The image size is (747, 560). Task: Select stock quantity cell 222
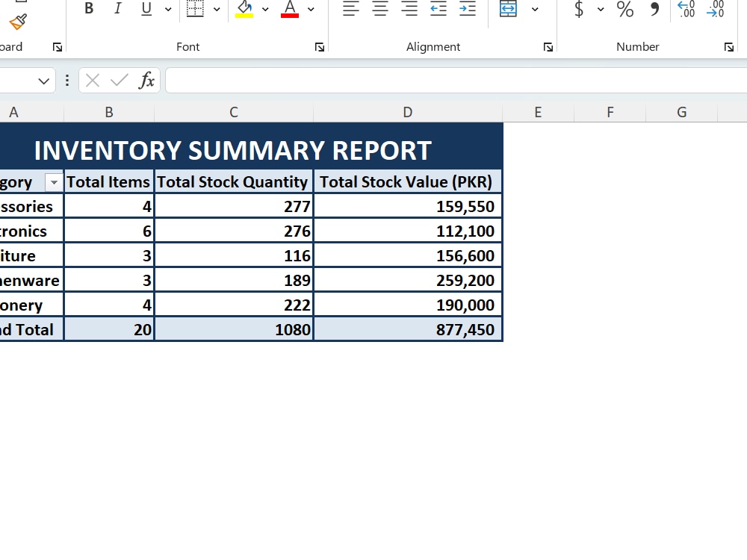[234, 305]
